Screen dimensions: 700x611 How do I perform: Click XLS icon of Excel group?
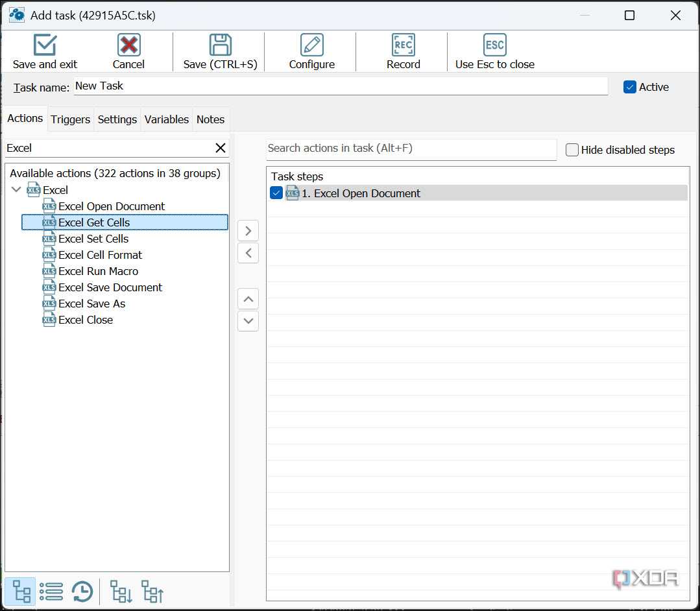coord(34,189)
